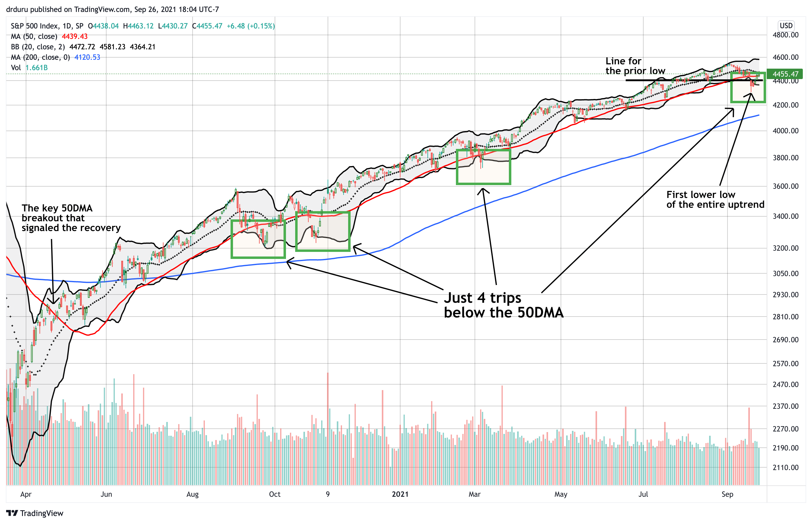Screen dimensions: 812x524
Task: Click the 3600.00 price axis label
Action: 785,186
